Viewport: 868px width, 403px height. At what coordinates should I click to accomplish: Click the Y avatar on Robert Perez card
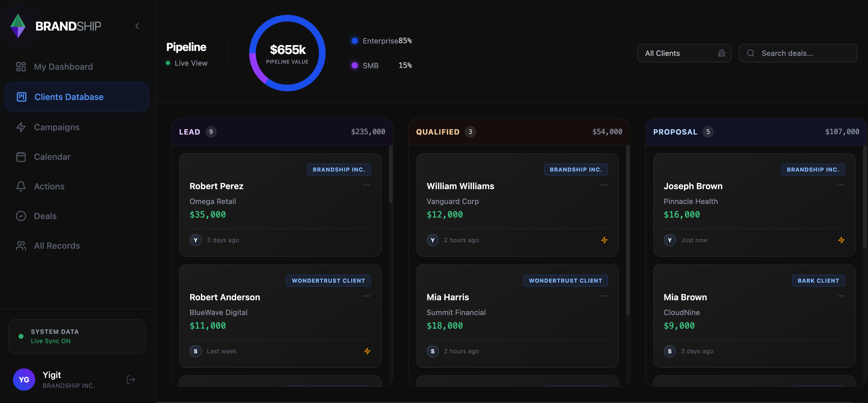(195, 240)
